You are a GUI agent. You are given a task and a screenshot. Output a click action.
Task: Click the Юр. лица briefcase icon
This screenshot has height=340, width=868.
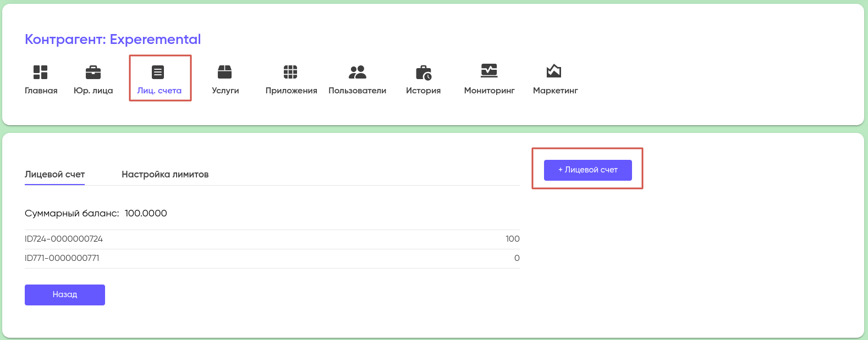(x=93, y=72)
